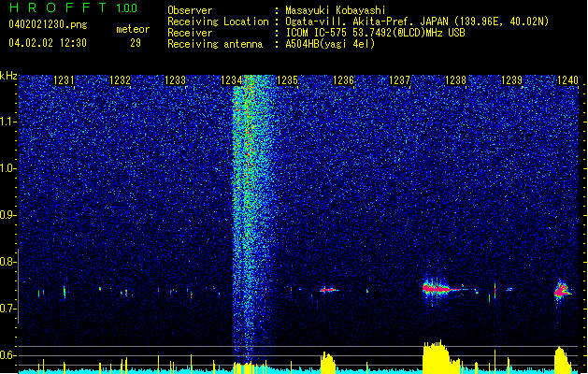Click the version number 1.00
The image size is (588, 374).
tap(126, 8)
